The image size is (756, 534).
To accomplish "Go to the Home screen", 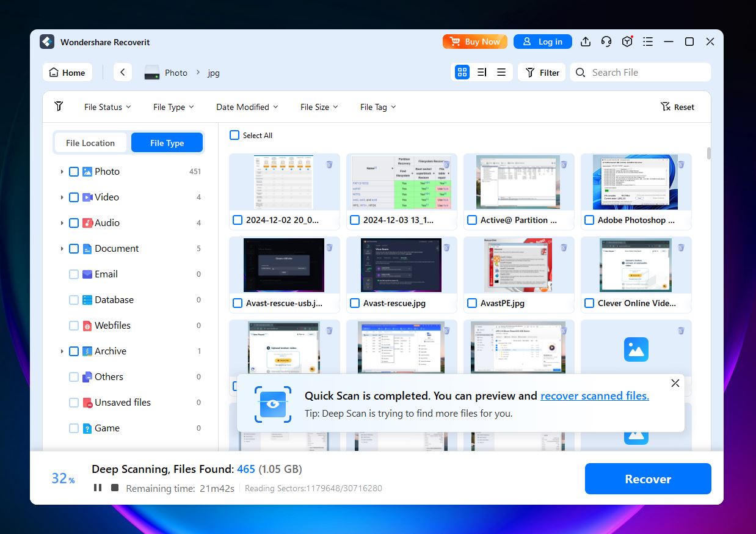I will pyautogui.click(x=67, y=72).
